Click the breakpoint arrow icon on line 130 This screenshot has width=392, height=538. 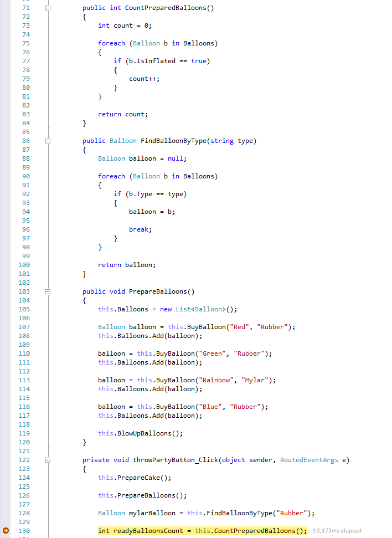tap(6, 531)
